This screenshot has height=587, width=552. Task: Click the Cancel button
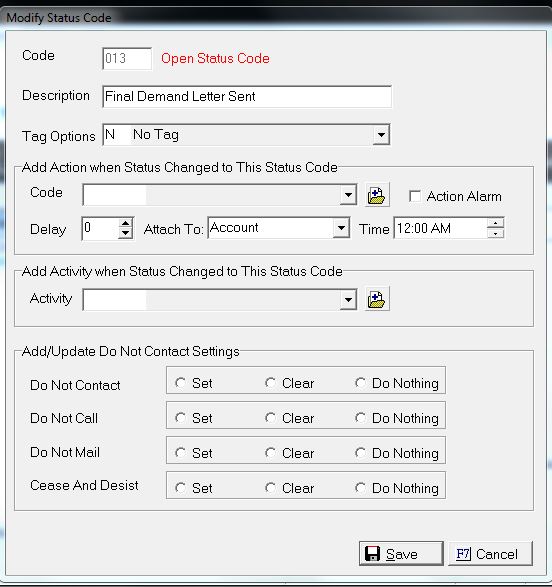tap(490, 553)
